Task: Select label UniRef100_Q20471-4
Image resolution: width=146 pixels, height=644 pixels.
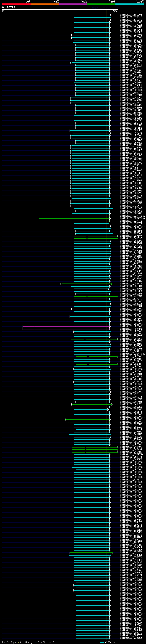Action: [132, 218]
